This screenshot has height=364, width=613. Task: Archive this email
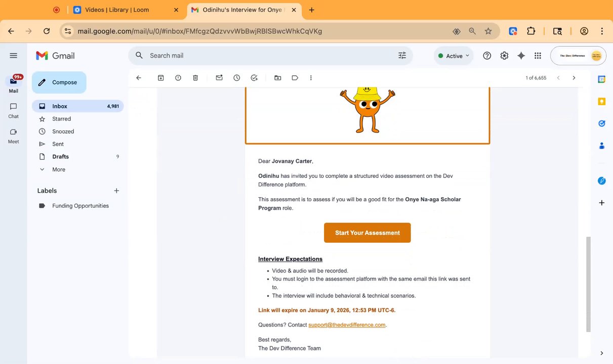click(161, 78)
